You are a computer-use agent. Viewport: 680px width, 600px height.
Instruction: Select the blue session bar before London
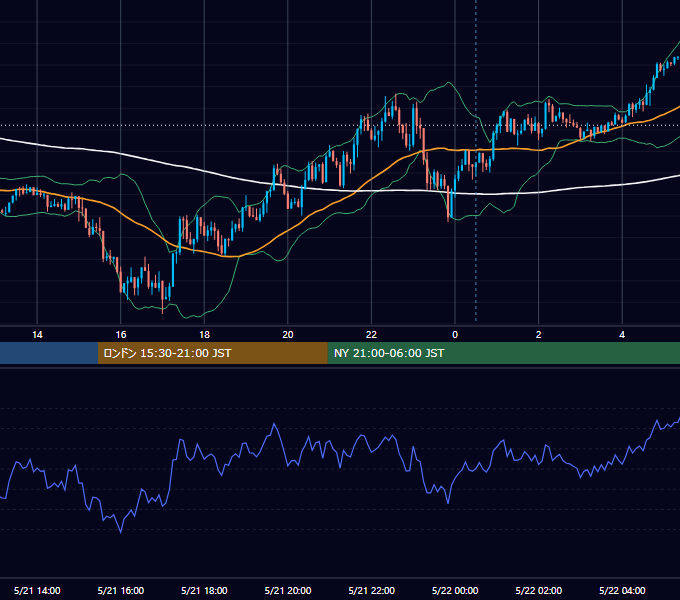[x=49, y=353]
